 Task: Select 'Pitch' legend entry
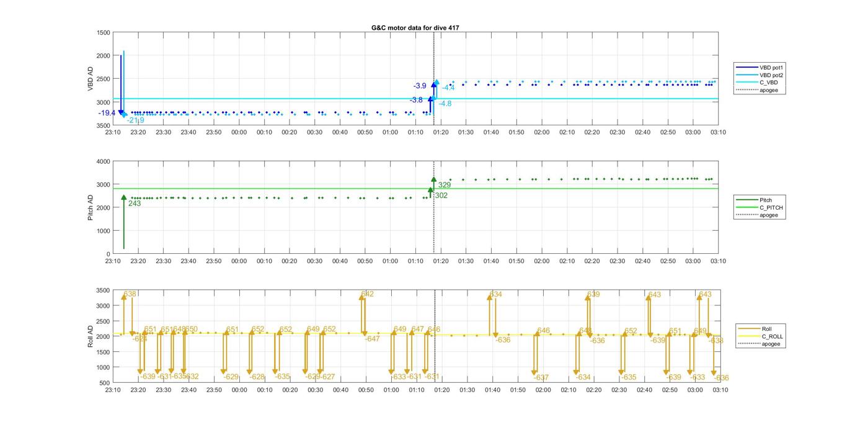pos(766,200)
